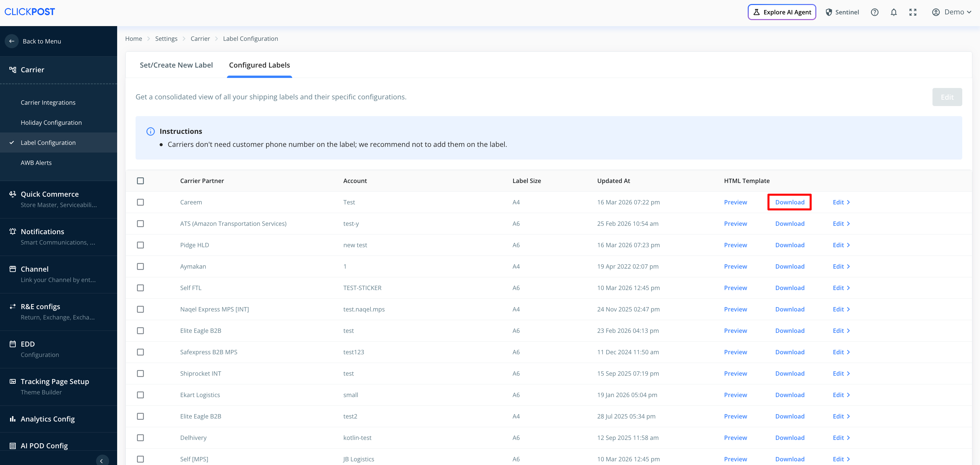The height and width of the screenshot is (465, 980).
Task: Click the Quick Commerce sidebar icon
Action: (13, 194)
